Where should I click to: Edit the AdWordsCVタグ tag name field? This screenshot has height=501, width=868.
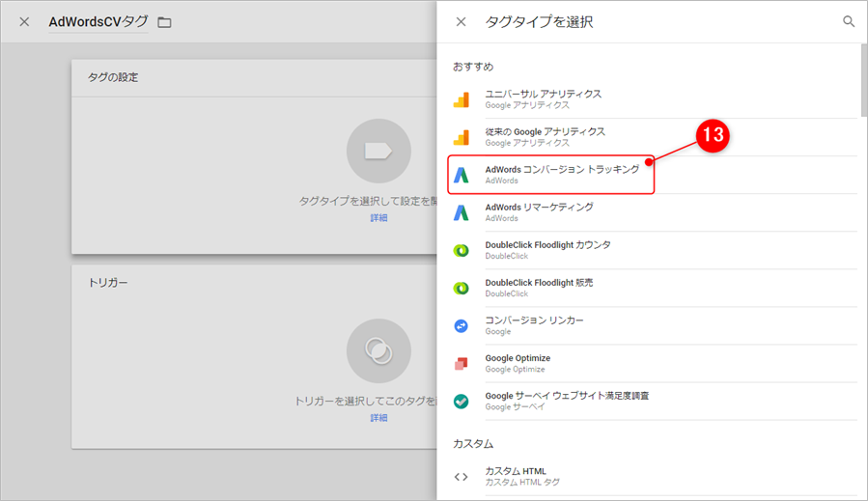[x=98, y=22]
